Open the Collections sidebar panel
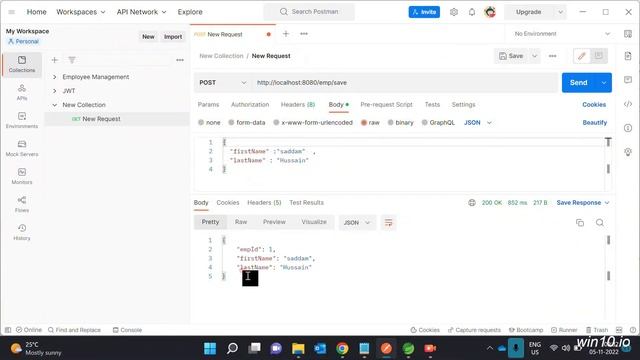Viewport: 640px width, 360px height. pos(22,64)
